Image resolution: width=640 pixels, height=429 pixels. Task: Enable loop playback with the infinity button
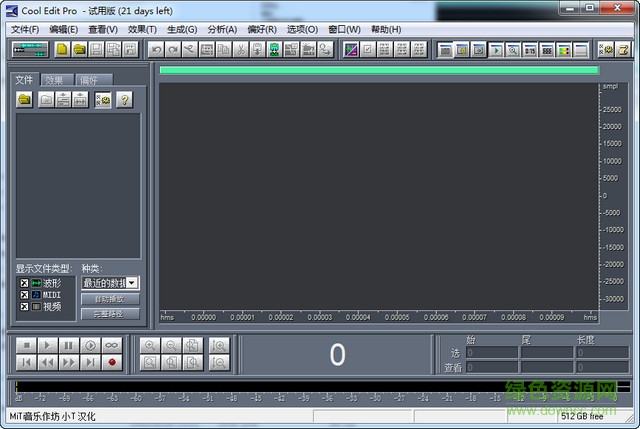click(112, 345)
